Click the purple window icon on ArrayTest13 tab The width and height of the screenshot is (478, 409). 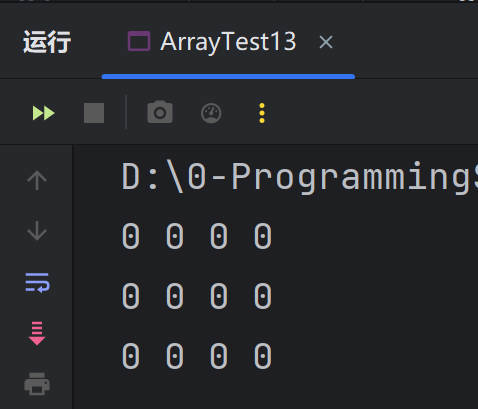point(139,41)
